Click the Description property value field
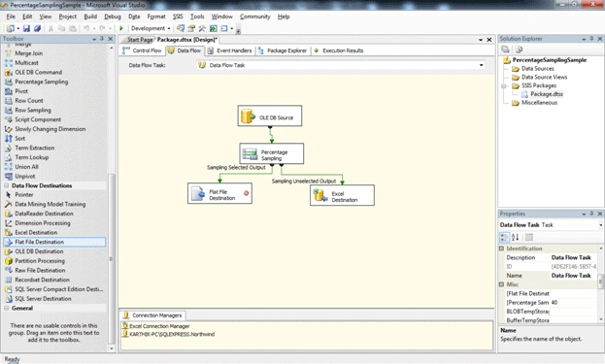This screenshot has width=605, height=364. point(573,257)
